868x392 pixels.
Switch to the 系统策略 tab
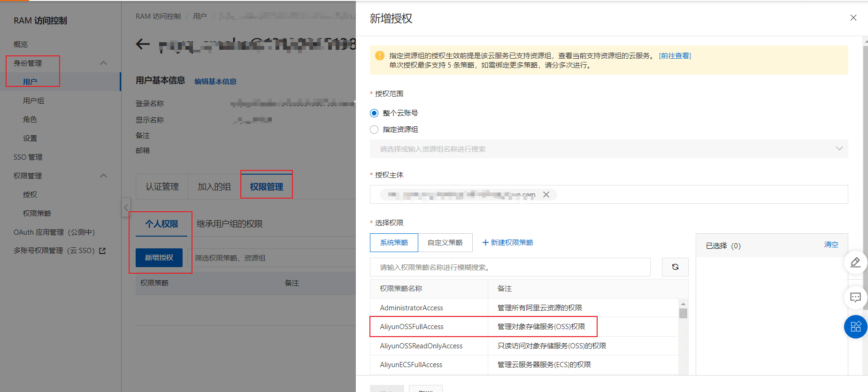394,243
